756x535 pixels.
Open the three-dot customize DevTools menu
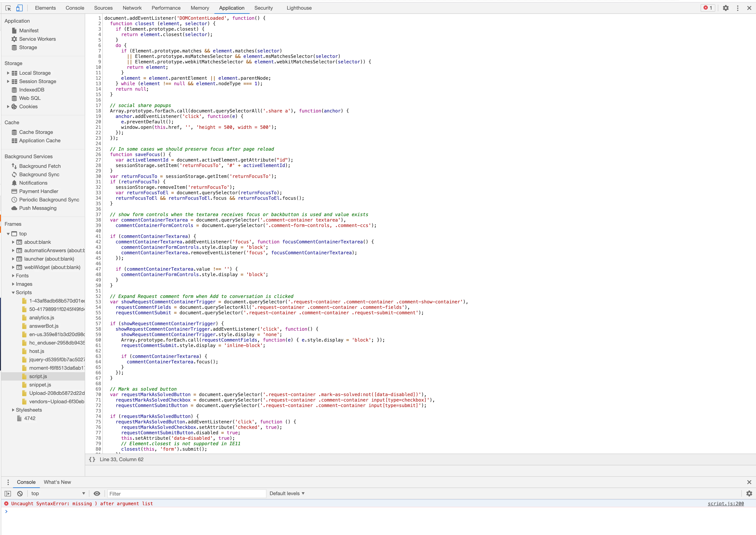coord(738,8)
